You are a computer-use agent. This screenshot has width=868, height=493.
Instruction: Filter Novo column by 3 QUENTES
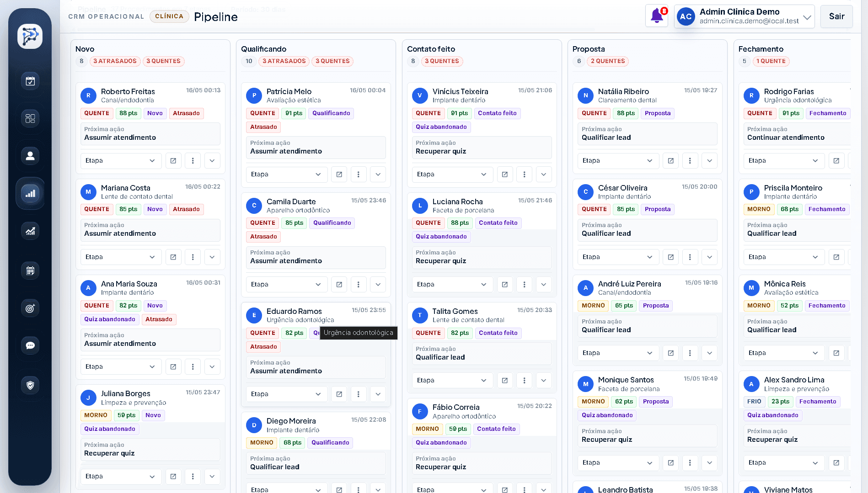pyautogui.click(x=164, y=61)
